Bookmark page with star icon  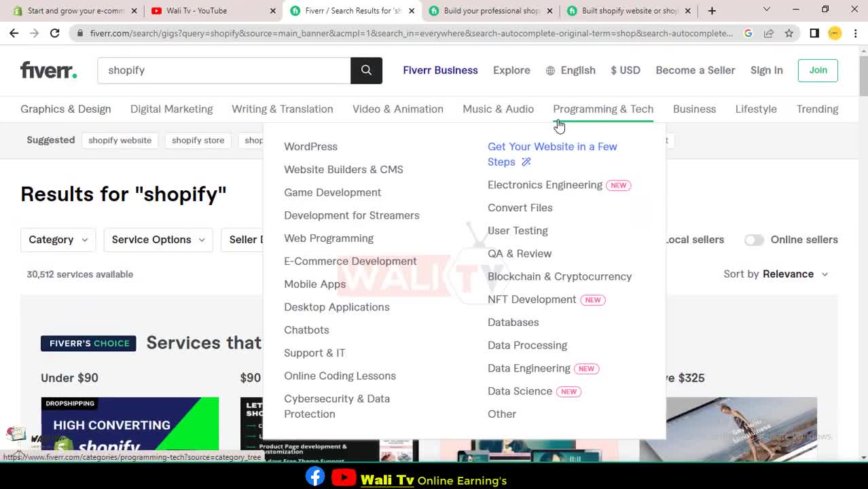pos(789,33)
